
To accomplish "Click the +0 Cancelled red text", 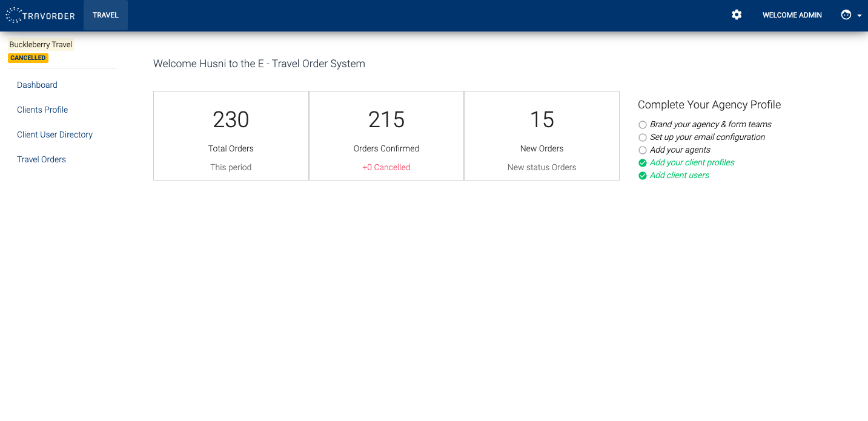I will tap(386, 167).
